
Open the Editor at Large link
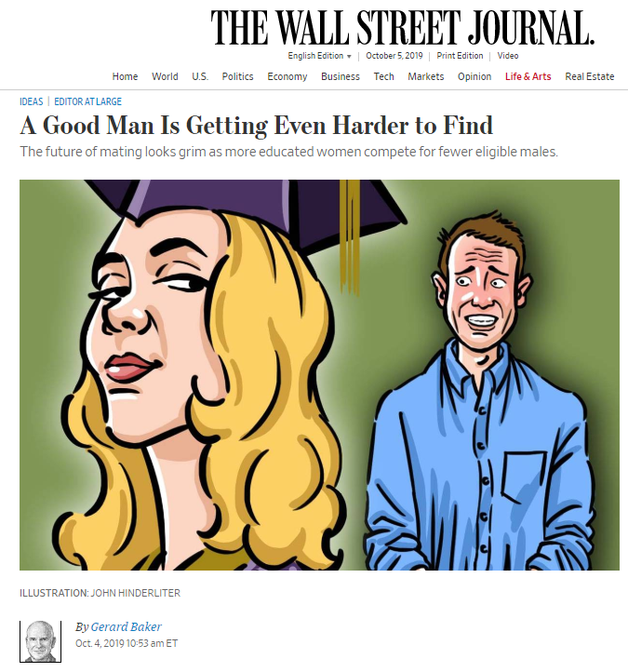pyautogui.click(x=87, y=101)
